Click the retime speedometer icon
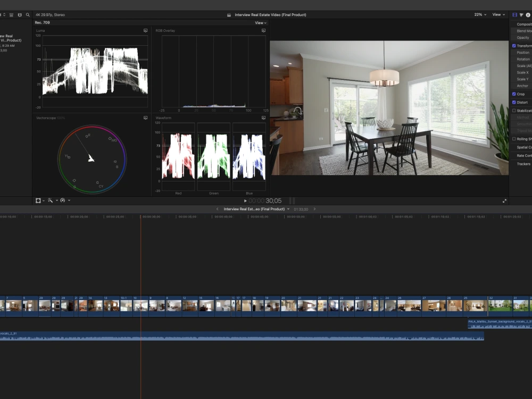Viewport: 532px width, 399px height. tap(63, 201)
